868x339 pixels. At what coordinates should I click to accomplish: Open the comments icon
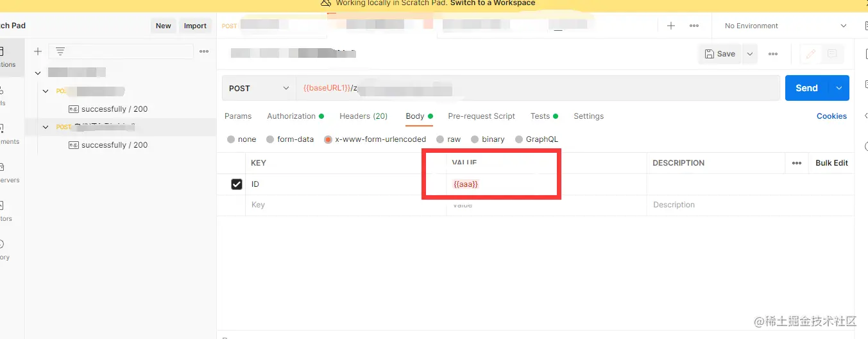(x=832, y=54)
